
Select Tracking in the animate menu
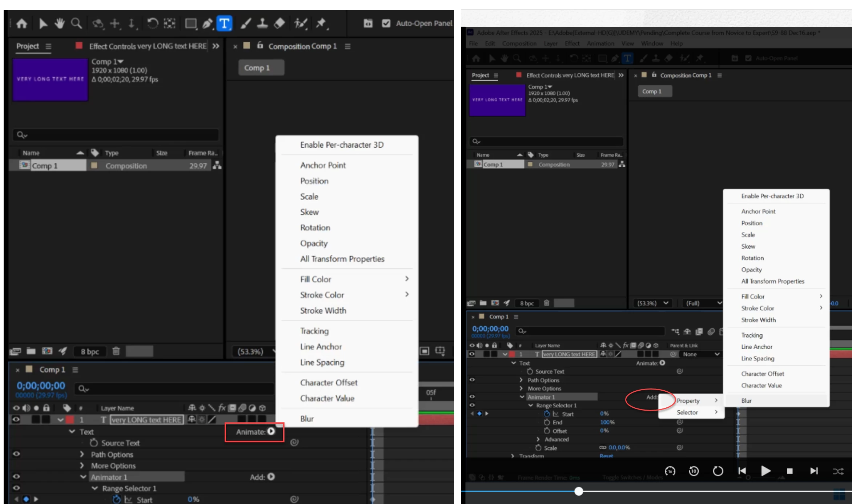[314, 331]
